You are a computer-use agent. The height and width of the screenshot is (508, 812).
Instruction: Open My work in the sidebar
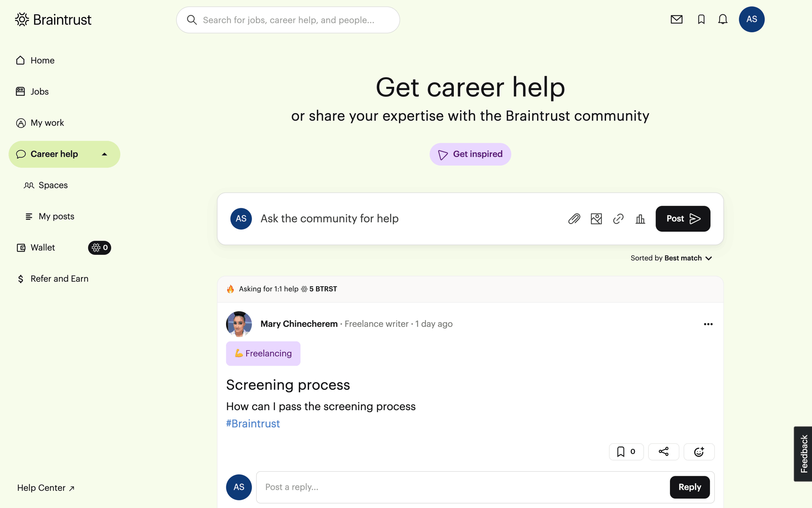coord(40,123)
